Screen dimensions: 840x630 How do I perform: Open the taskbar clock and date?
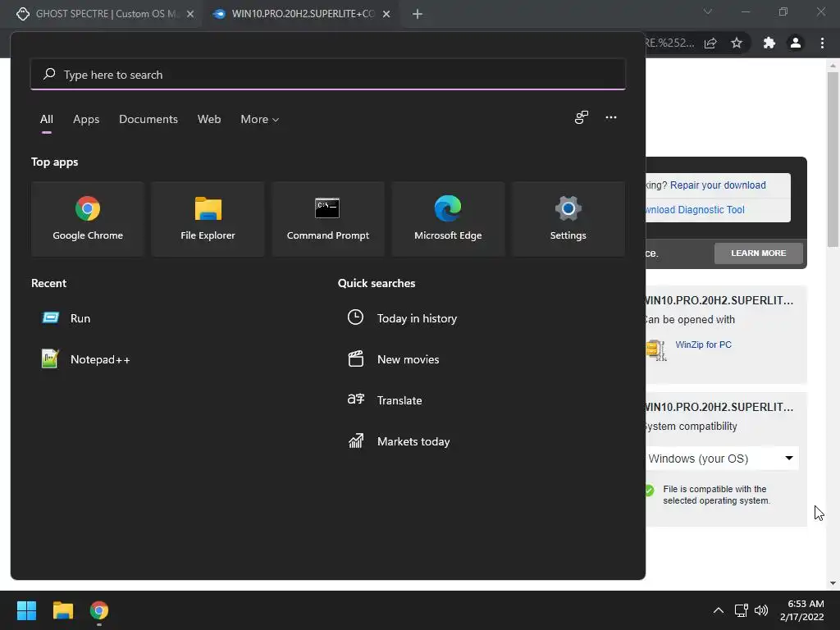point(802,610)
